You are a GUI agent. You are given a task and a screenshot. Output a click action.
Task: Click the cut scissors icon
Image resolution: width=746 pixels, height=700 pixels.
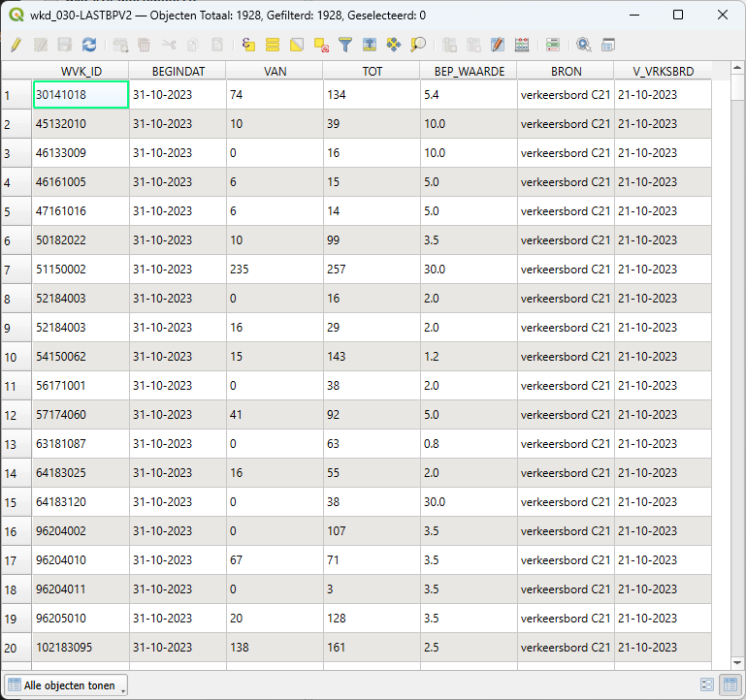(x=169, y=46)
